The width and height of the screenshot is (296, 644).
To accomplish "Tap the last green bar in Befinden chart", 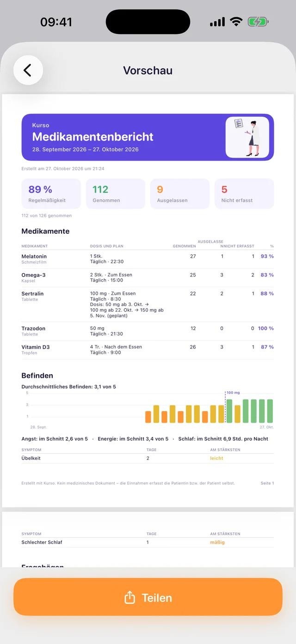I will point(270,411).
